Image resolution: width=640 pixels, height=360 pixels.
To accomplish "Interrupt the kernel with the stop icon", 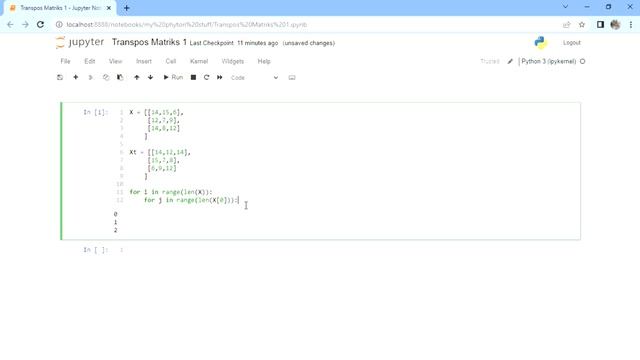I will 193,77.
